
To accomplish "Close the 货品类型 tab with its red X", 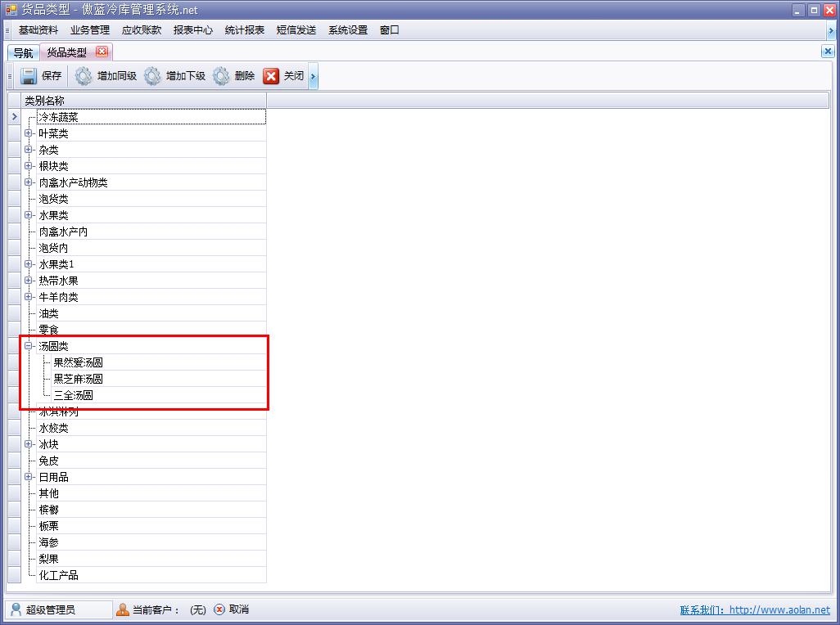I will (102, 52).
